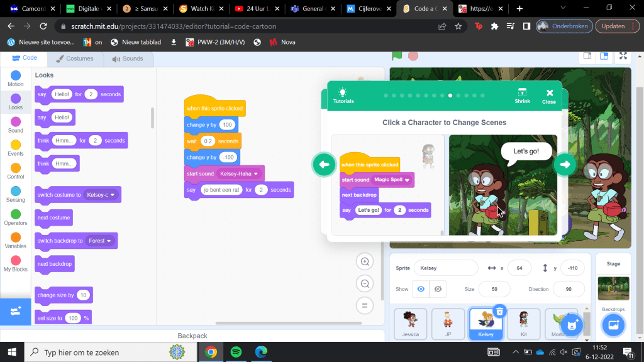Show the sprite using eye icon
Viewport: 644px width, 362px height.
421,289
